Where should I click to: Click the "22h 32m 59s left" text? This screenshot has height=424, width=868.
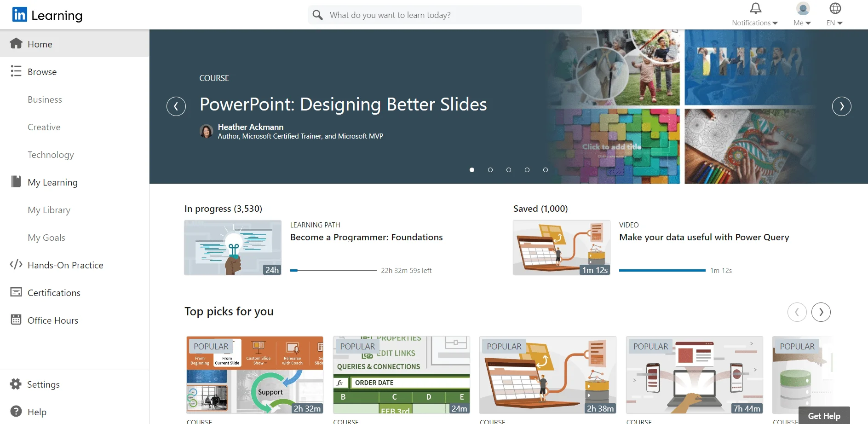(x=406, y=271)
